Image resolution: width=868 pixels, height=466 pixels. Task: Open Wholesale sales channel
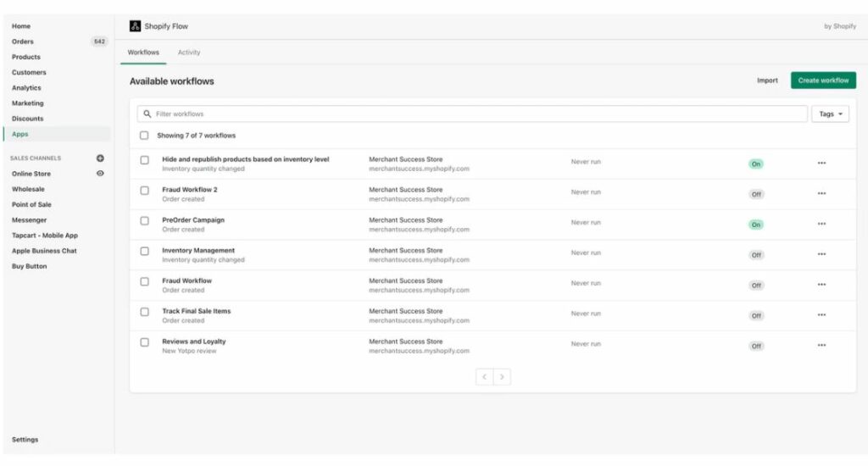coord(28,189)
